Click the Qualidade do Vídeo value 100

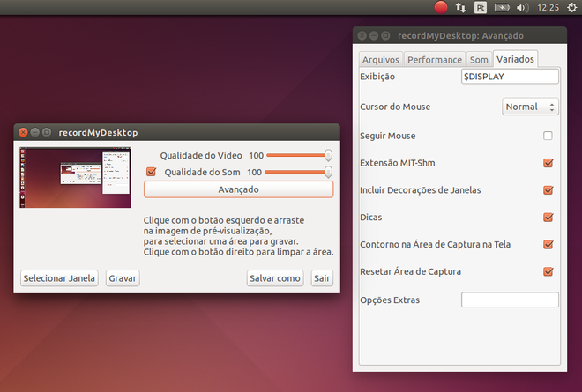coord(256,155)
